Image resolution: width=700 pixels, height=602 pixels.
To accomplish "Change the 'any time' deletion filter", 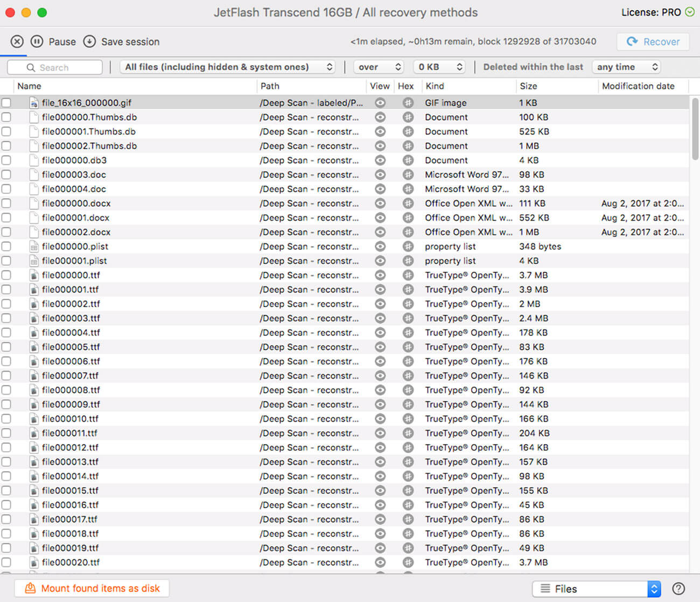I will pyautogui.click(x=626, y=67).
